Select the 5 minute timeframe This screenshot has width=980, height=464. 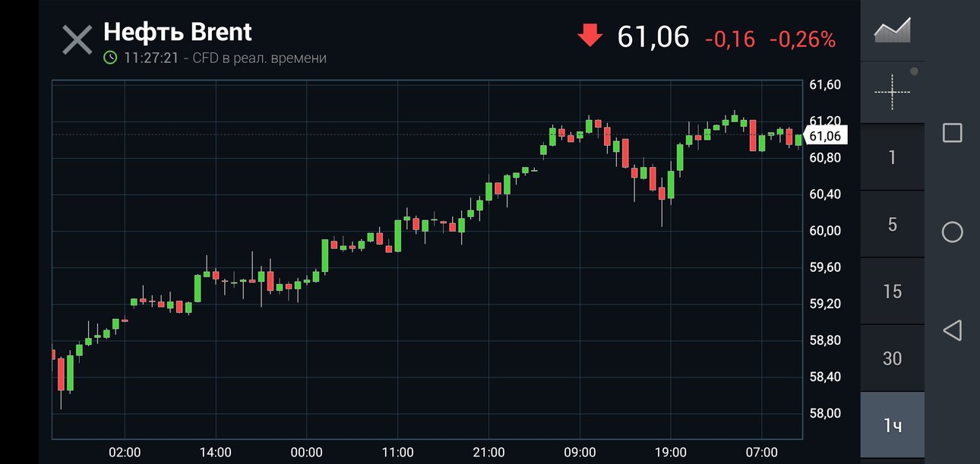892,224
